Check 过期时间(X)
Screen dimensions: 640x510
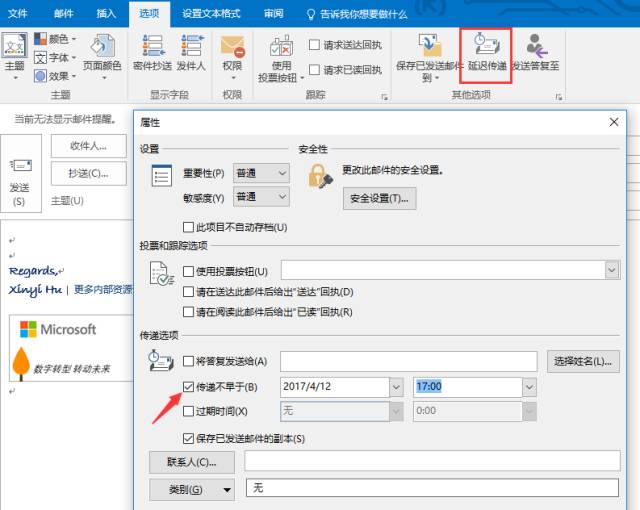(x=188, y=411)
